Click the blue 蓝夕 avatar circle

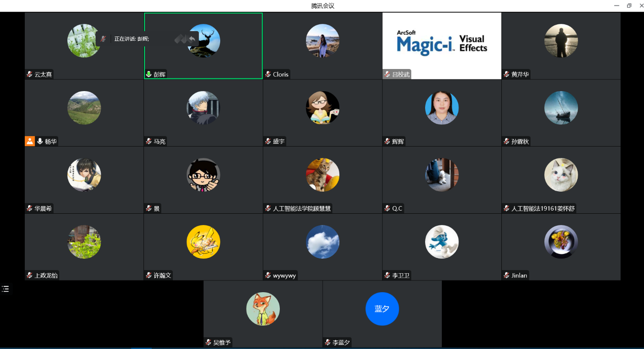382,309
